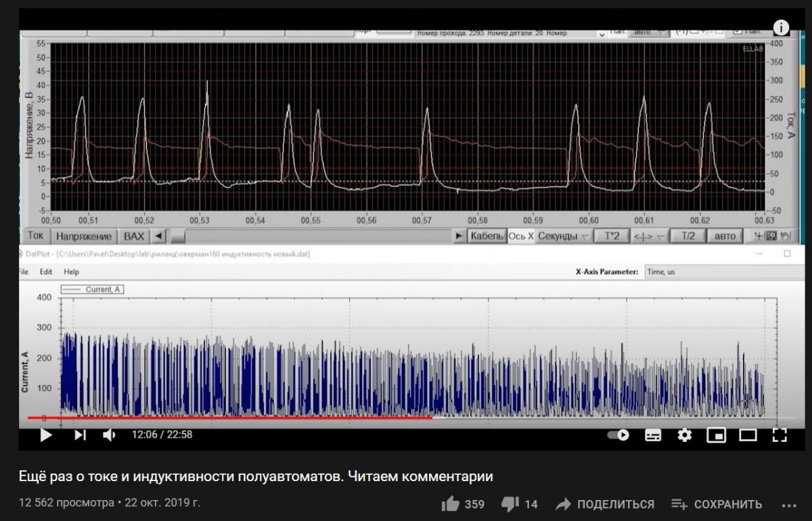Dislike the video with thumbs down
812x521 pixels.
click(510, 504)
